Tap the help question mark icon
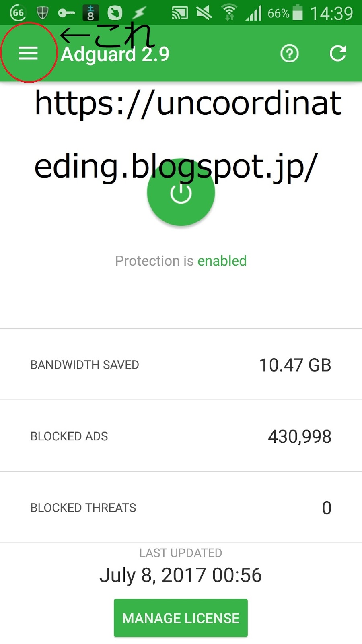 tap(289, 54)
